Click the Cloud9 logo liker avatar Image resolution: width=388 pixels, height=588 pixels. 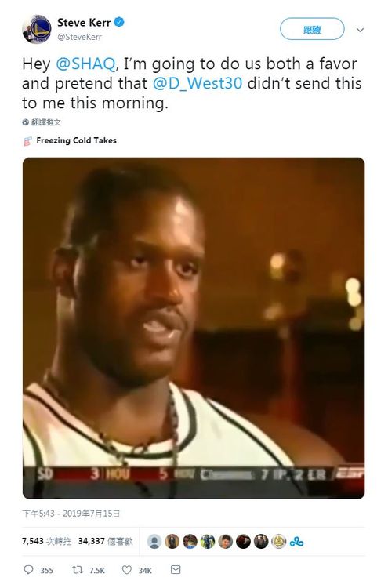[x=296, y=542]
